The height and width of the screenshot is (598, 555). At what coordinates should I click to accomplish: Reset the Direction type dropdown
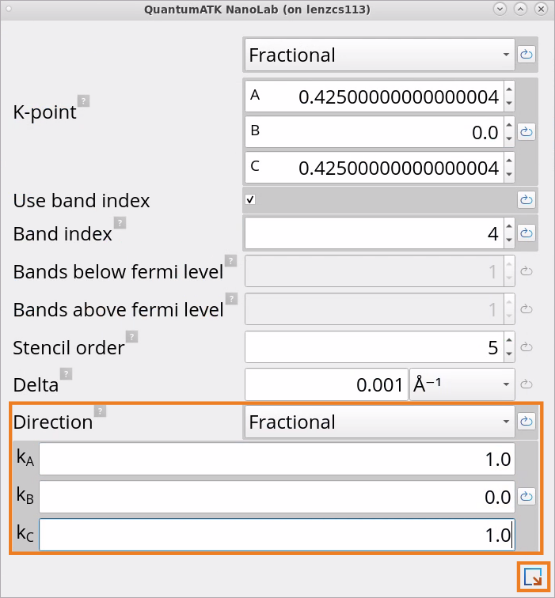coord(526,421)
